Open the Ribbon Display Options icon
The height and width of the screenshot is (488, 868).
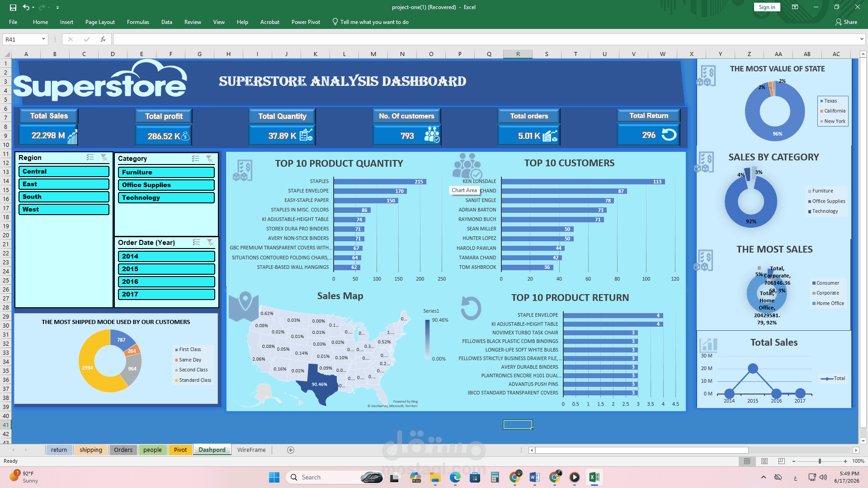[x=795, y=7]
